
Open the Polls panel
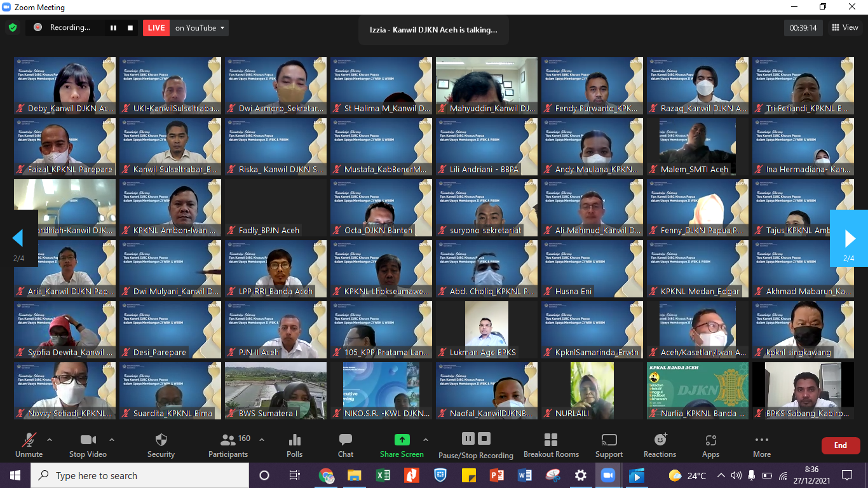pos(294,440)
